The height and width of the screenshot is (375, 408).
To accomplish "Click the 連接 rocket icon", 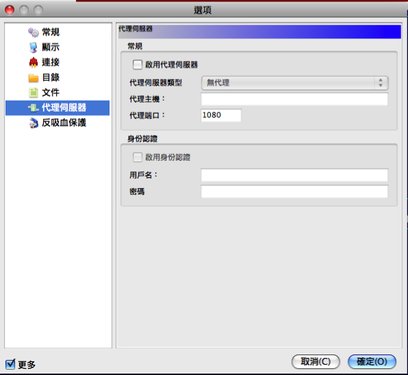I will pos(33,62).
